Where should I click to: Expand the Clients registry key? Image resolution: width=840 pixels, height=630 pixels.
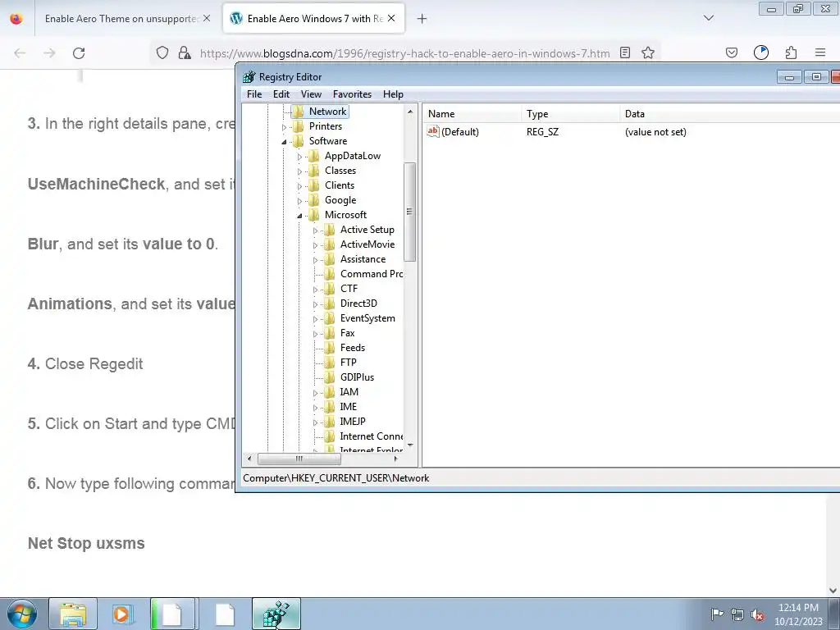click(x=300, y=186)
